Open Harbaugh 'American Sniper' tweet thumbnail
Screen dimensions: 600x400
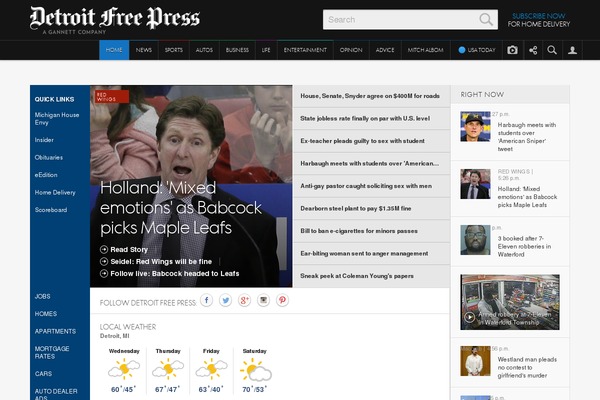[x=475, y=127]
